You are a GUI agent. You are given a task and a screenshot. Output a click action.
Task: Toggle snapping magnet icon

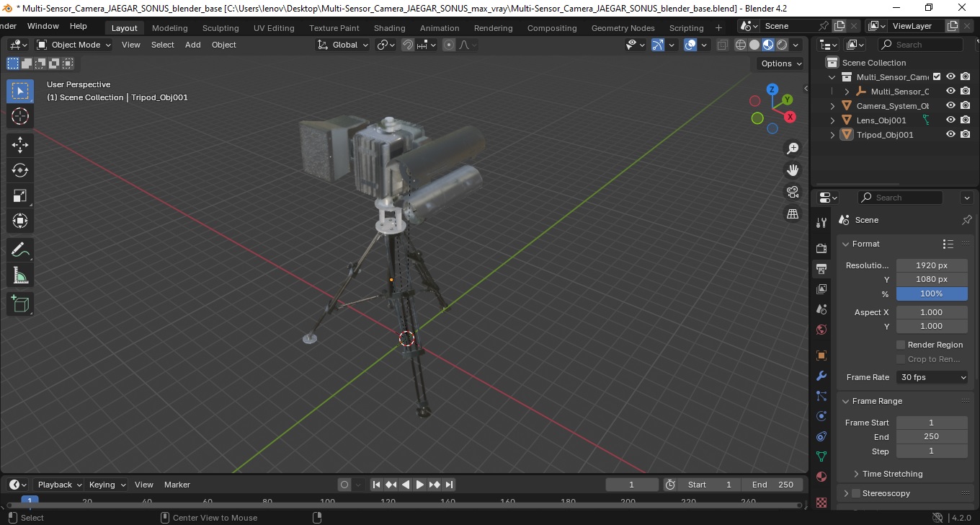[x=408, y=45]
